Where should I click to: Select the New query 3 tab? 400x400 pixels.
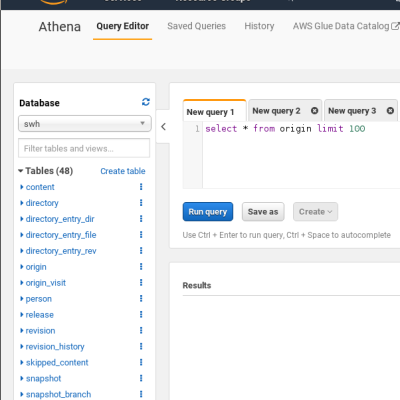(352, 111)
